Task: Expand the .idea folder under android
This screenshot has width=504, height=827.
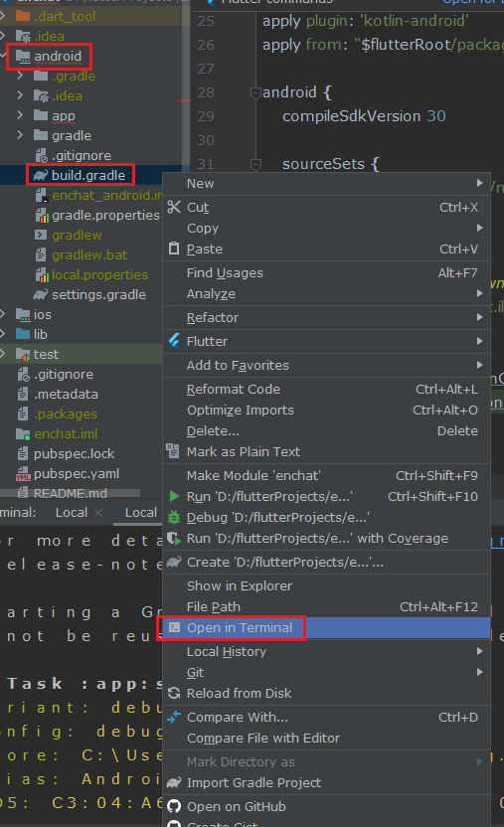Action: point(20,95)
